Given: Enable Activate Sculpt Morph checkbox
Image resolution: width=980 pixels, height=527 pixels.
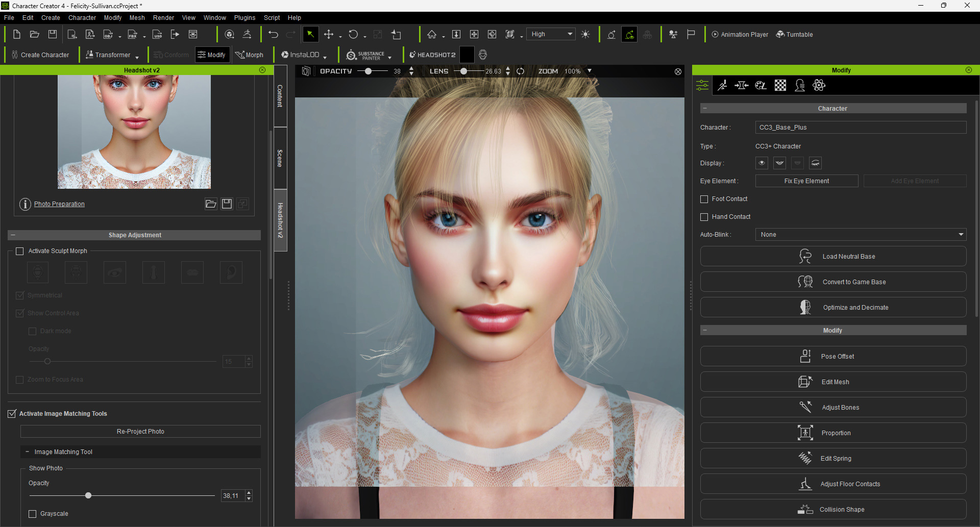Looking at the screenshot, I should point(20,251).
